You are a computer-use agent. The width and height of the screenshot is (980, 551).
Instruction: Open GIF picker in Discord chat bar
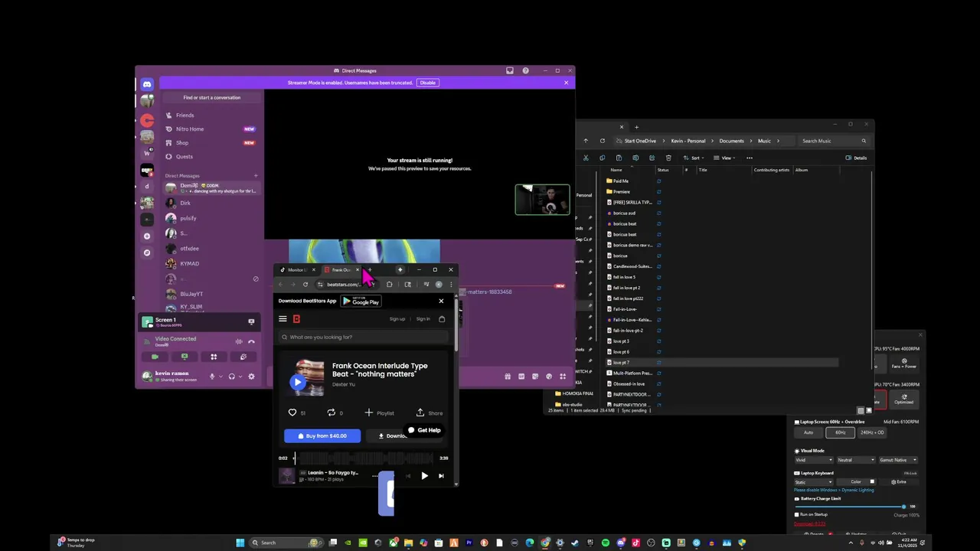pos(521,376)
